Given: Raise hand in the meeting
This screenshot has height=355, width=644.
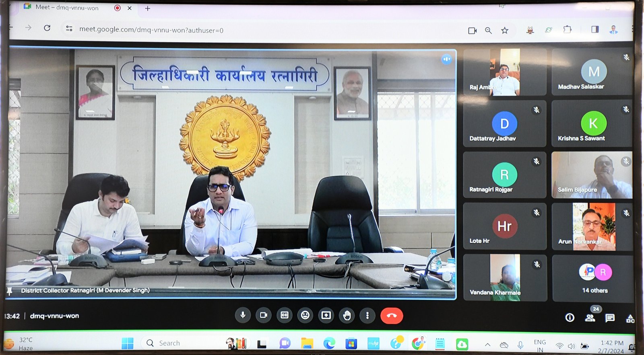Looking at the screenshot, I should pyautogui.click(x=347, y=316).
